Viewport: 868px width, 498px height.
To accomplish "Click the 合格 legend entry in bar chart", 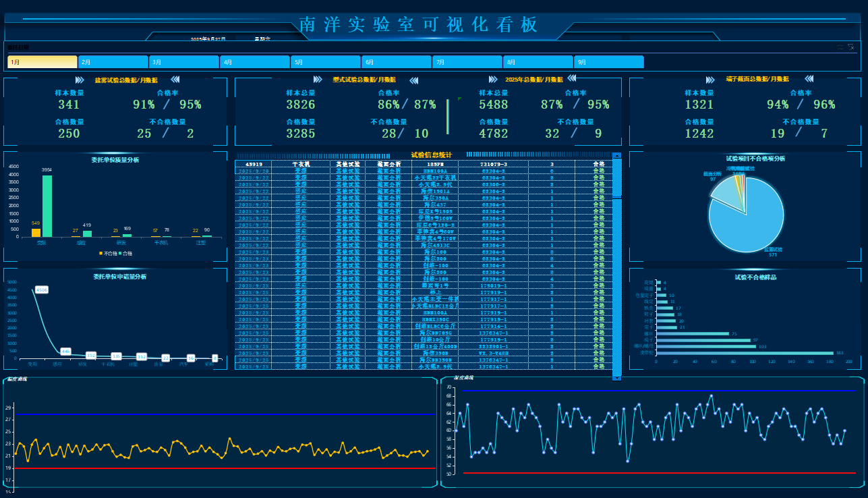I will tap(125, 253).
